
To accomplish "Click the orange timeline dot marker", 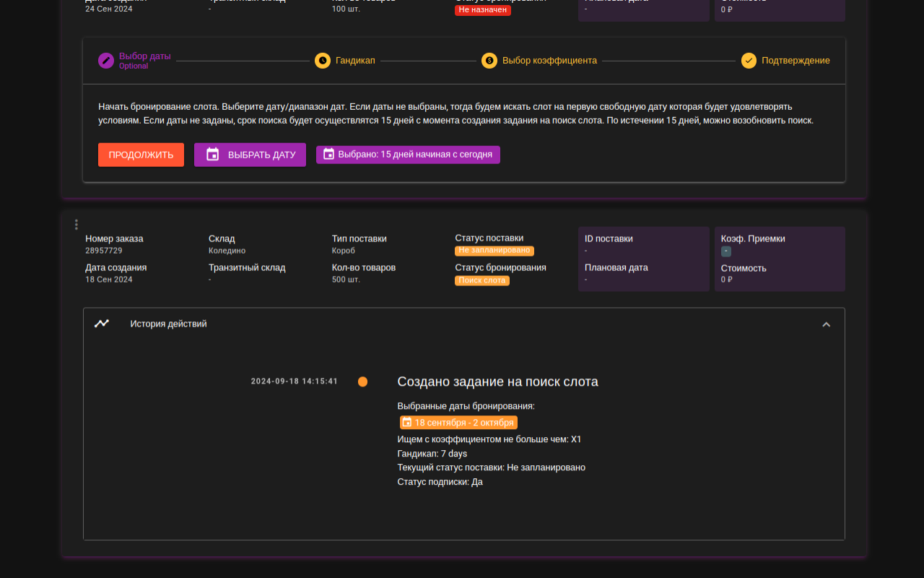I will point(362,381).
